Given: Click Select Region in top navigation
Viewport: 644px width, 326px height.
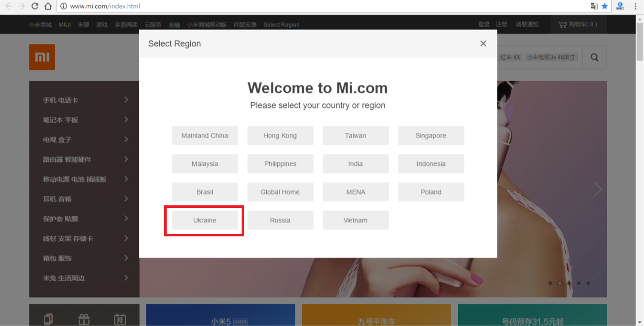Looking at the screenshot, I should pyautogui.click(x=281, y=25).
